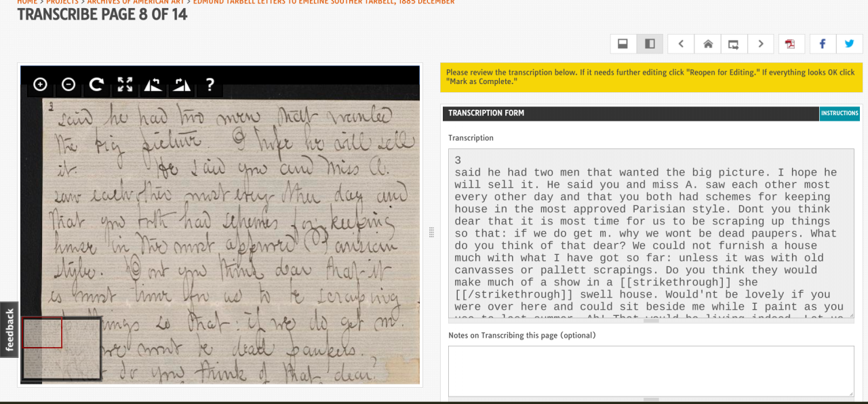
Task: Open the feedback tab
Action: [9, 329]
